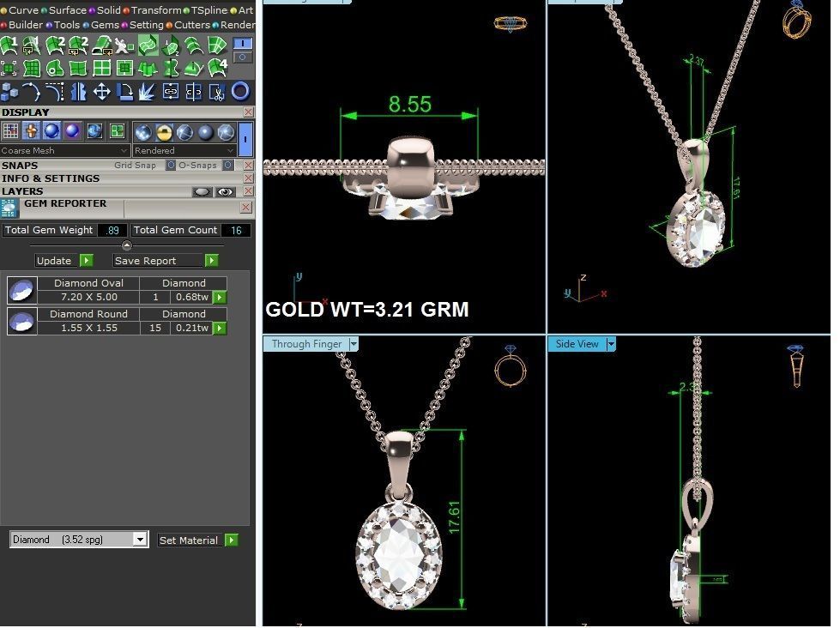Select the surface with hole icon
Screen dimensions: 840x628
[x=55, y=69]
